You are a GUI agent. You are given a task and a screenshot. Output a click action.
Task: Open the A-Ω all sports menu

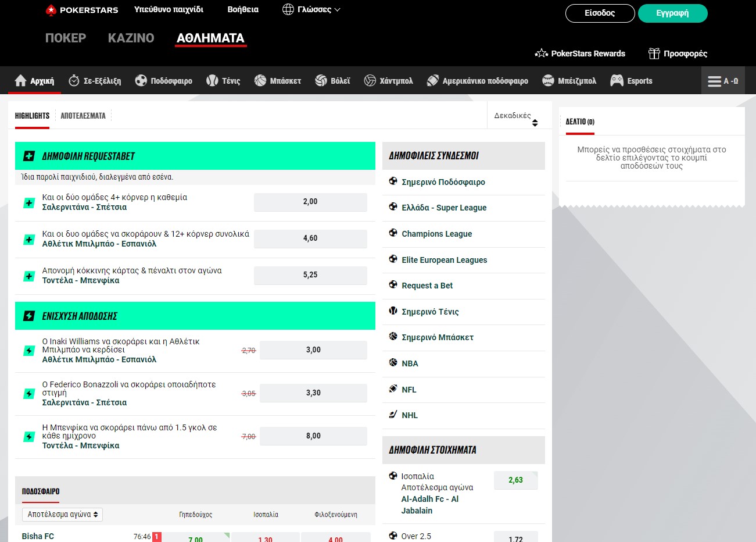pyautogui.click(x=723, y=81)
